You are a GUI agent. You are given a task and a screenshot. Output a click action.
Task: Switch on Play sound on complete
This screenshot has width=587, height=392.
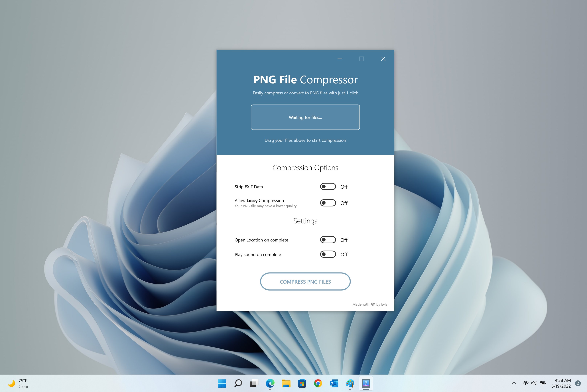point(328,254)
